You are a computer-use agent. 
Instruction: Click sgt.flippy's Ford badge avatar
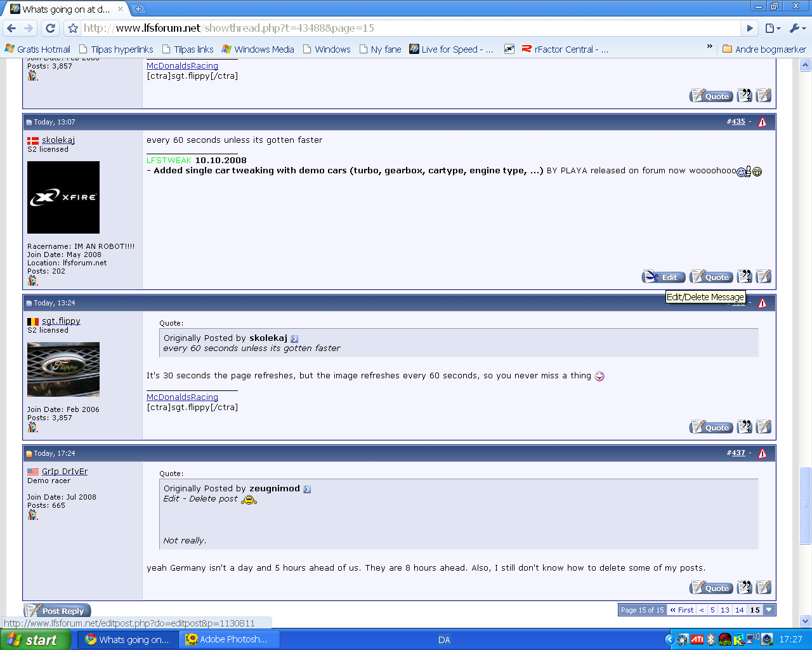coord(63,369)
